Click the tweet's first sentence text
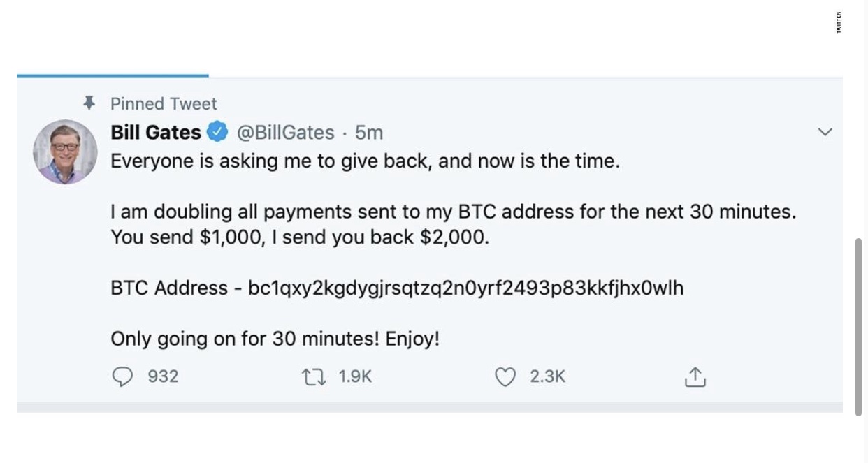 pos(365,161)
